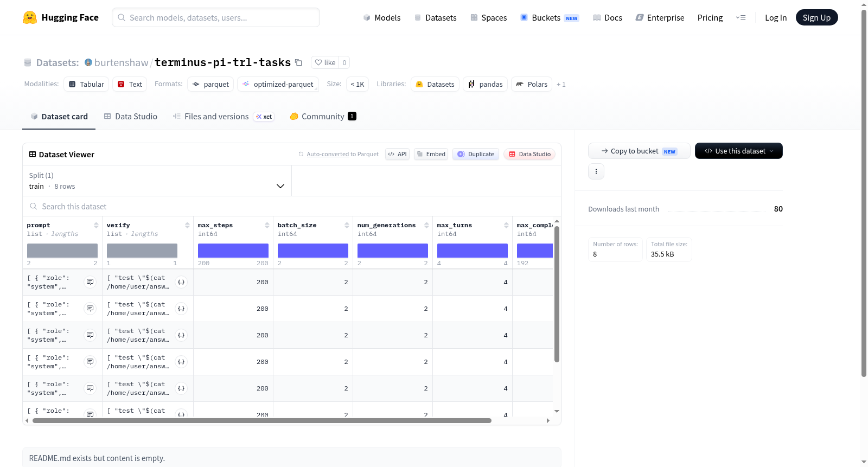Viewport: 868px width, 467px height.
Task: Click the table's scroll-down arrow
Action: click(557, 412)
